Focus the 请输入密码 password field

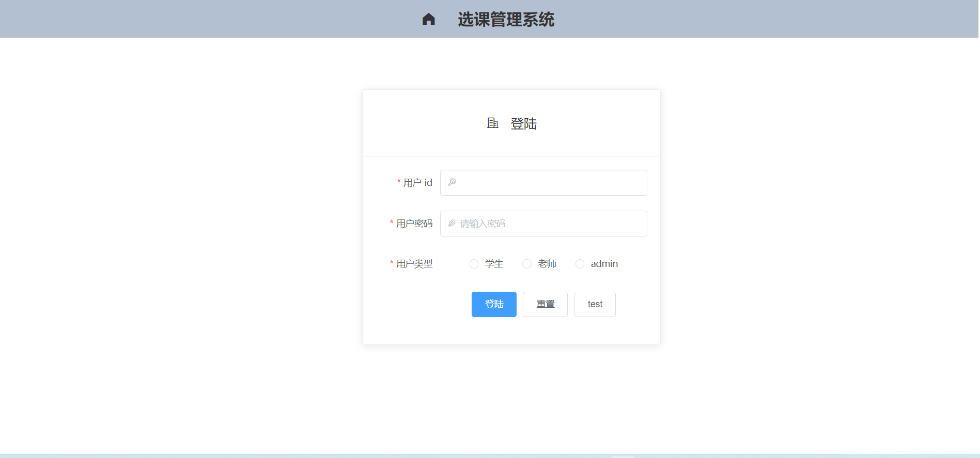548,224
